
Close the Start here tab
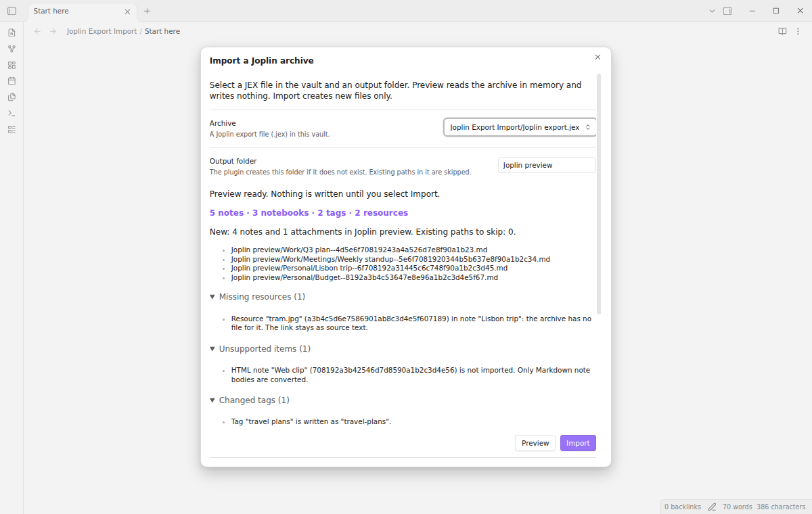click(128, 11)
